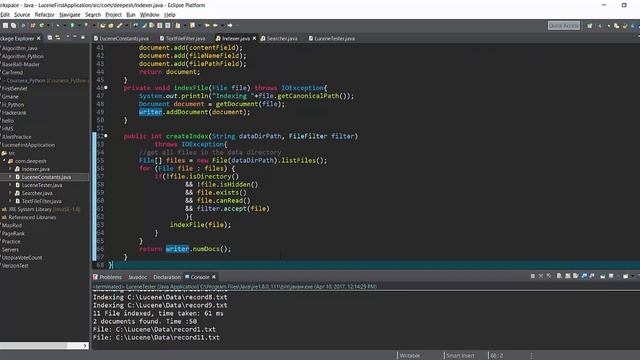The width and height of the screenshot is (640, 360).
Task: Toggle Link with Editor in Package Explorer
Action: 58,38
